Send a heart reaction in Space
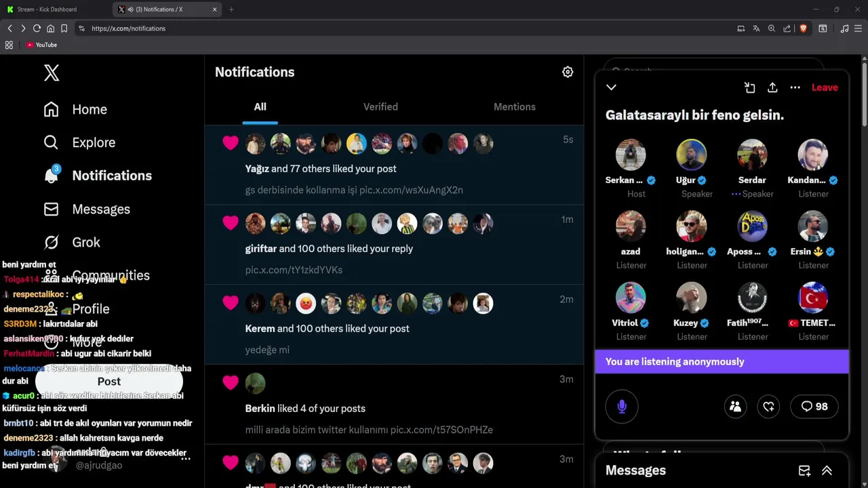This screenshot has width=868, height=488. pyautogui.click(x=768, y=407)
